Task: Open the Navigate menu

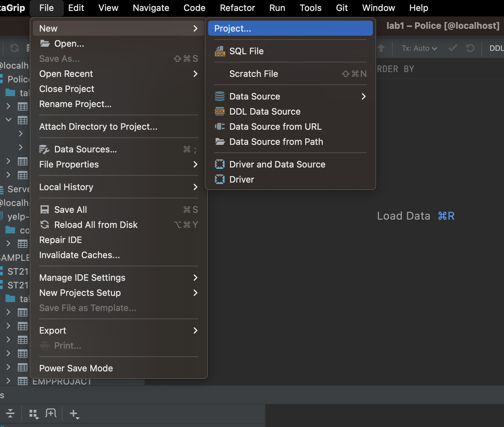Action: coord(151,8)
